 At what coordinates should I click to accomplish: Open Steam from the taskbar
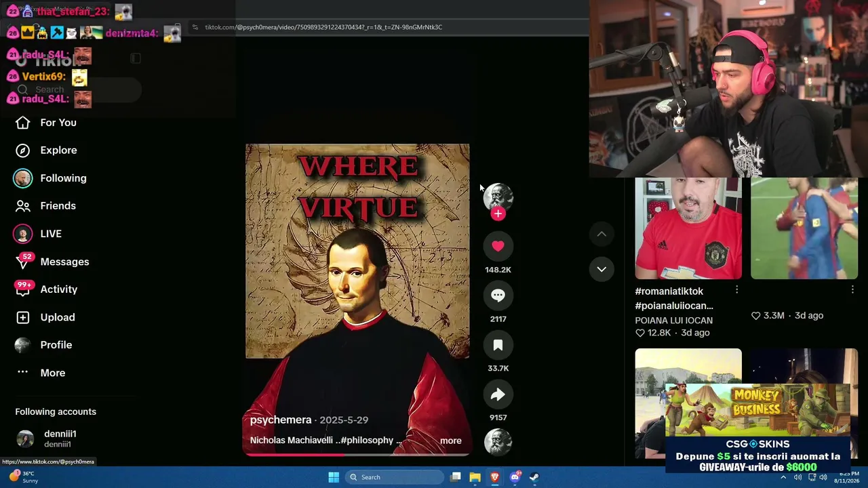534,477
